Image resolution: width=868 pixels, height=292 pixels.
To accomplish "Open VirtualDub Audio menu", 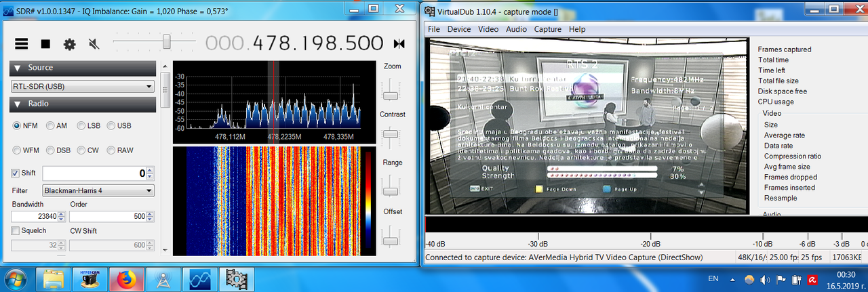I will (x=517, y=29).
